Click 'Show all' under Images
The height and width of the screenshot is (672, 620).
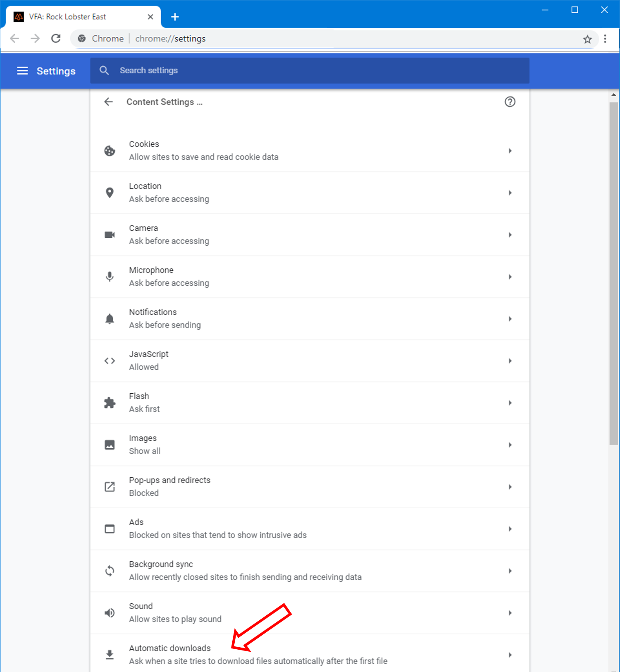(145, 451)
